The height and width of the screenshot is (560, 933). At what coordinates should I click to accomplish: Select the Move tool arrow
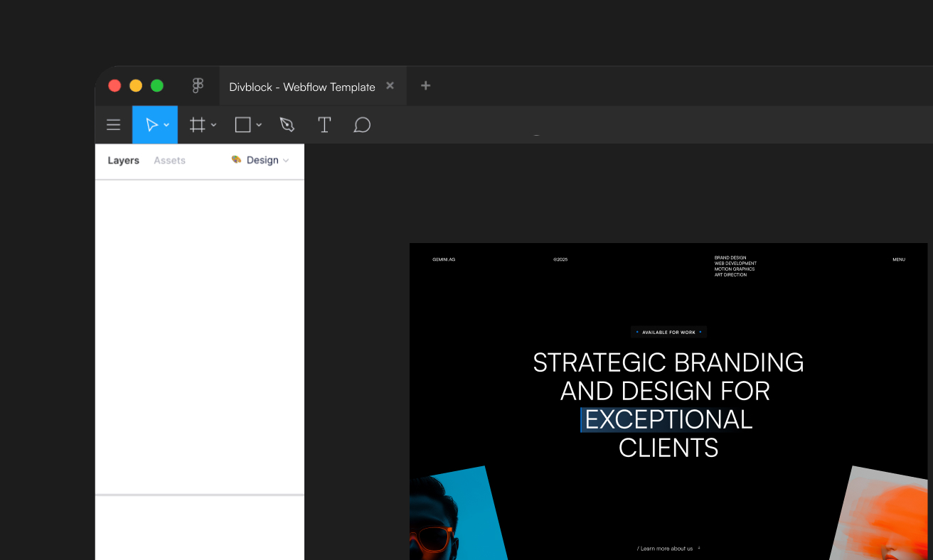click(151, 125)
